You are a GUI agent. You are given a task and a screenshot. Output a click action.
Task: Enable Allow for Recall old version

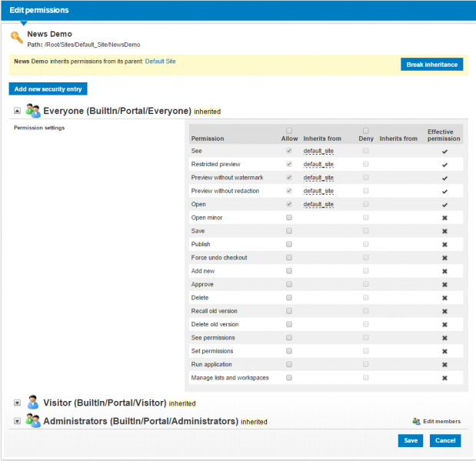[x=289, y=311]
